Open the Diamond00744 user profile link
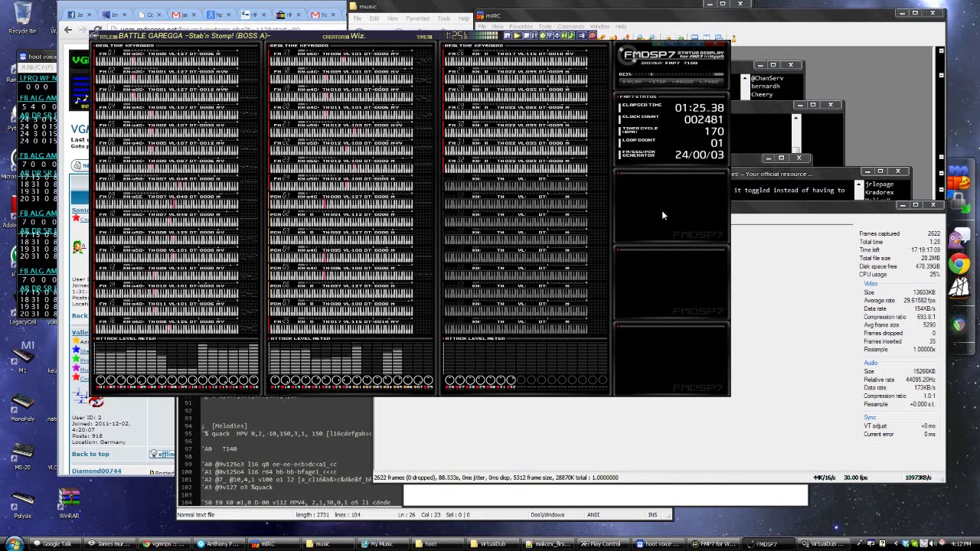This screenshot has width=980, height=551. point(96,471)
